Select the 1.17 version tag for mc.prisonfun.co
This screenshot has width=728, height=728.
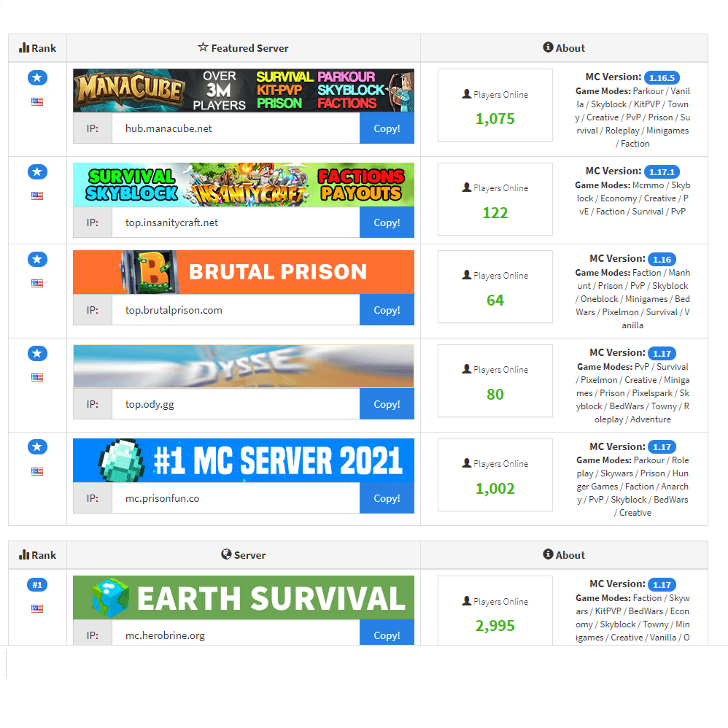click(662, 446)
